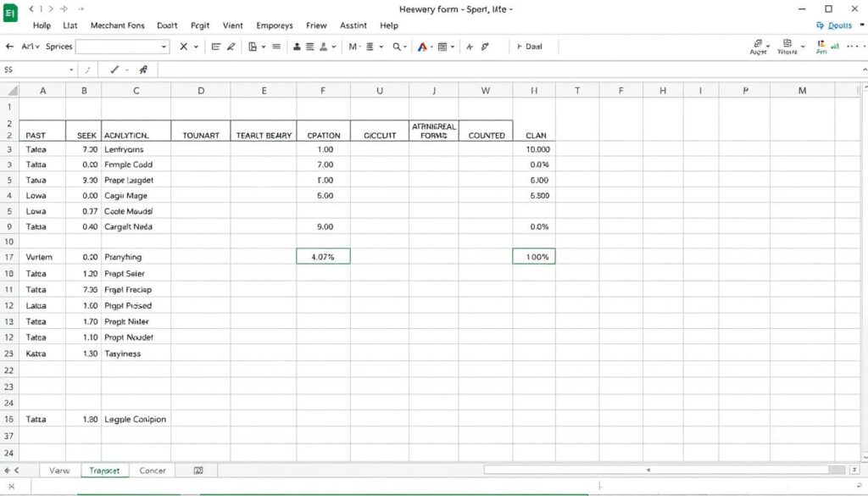This screenshot has height=496, width=868.
Task: Click the M toolbar icon
Action: [353, 47]
